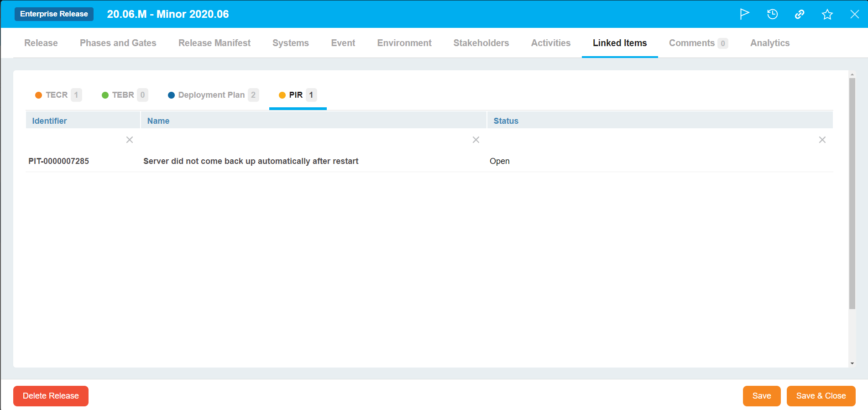Click the flag icon in the header

[744, 14]
